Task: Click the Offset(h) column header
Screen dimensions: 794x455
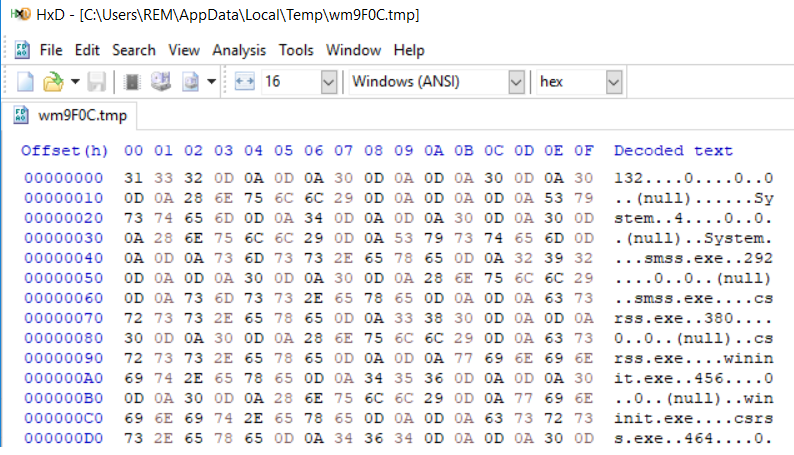Action: pyautogui.click(x=64, y=150)
